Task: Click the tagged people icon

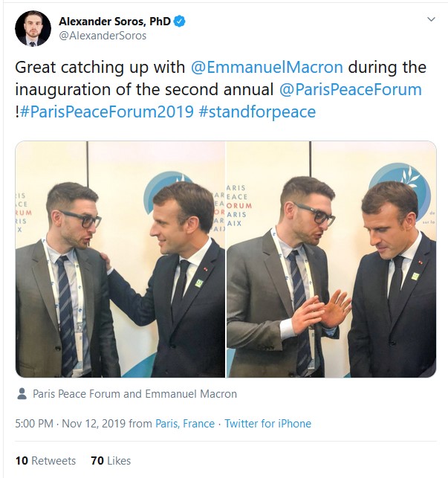Action: coord(22,393)
